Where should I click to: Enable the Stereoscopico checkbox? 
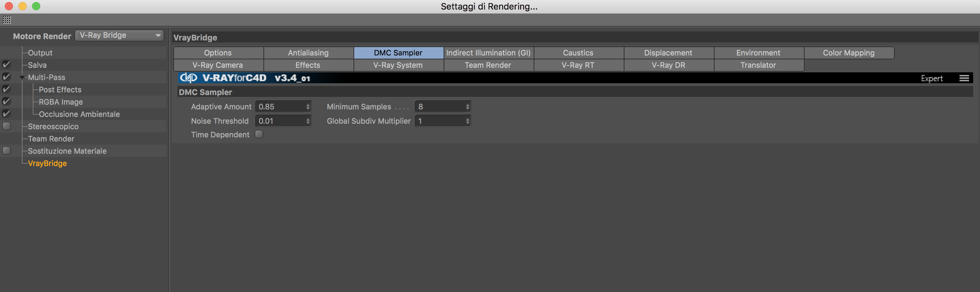point(6,126)
